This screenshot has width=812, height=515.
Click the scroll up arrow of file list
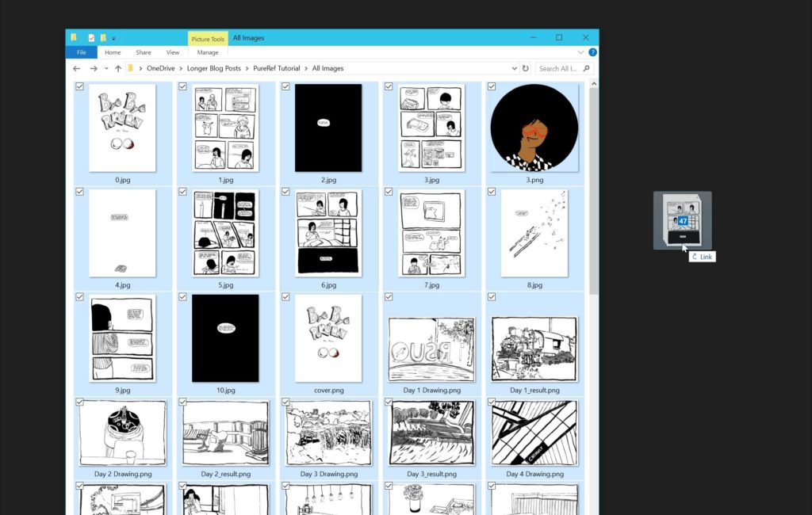593,83
